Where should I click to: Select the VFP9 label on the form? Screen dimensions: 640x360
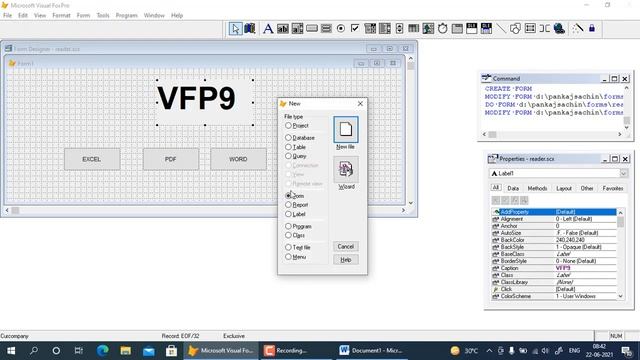point(204,102)
